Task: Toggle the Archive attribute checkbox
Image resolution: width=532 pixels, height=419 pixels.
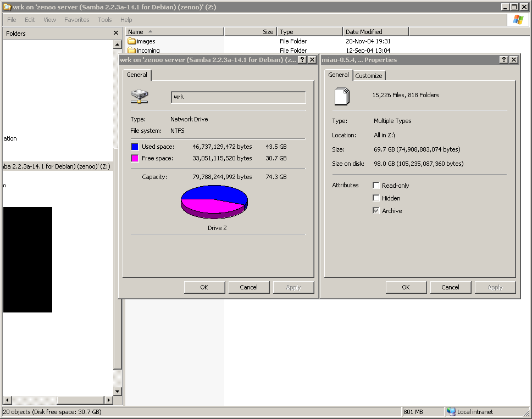Action: coord(376,211)
